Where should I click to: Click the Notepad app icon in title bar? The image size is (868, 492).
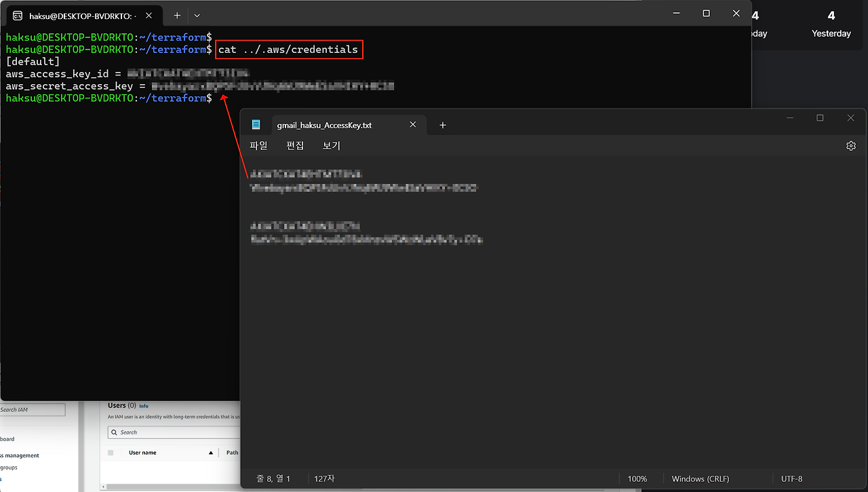(x=256, y=125)
